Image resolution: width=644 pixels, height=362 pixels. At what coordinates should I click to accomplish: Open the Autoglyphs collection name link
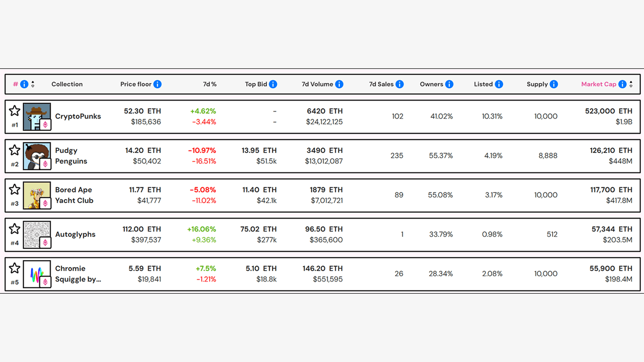(x=75, y=234)
